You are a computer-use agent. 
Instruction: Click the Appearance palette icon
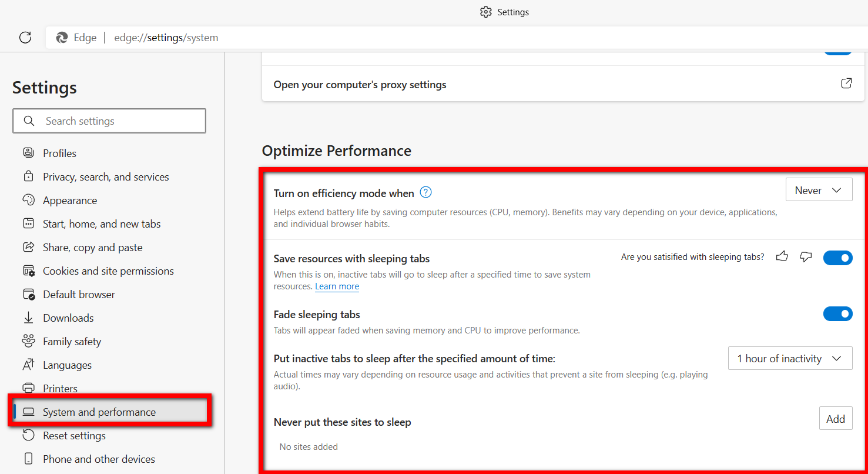[28, 200]
